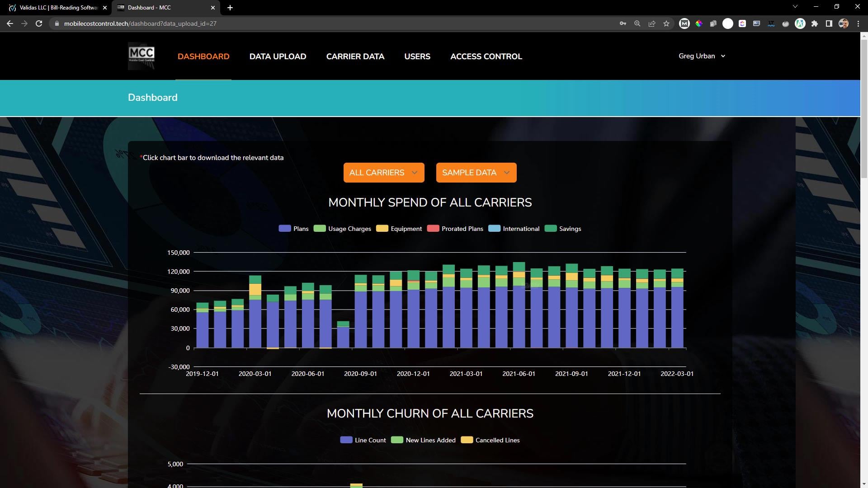
Task: Click the ClickUp extension icon
Action: click(x=742, y=23)
